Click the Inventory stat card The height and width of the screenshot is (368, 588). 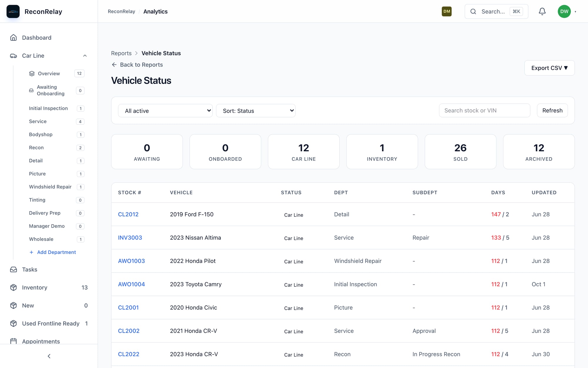tap(382, 152)
